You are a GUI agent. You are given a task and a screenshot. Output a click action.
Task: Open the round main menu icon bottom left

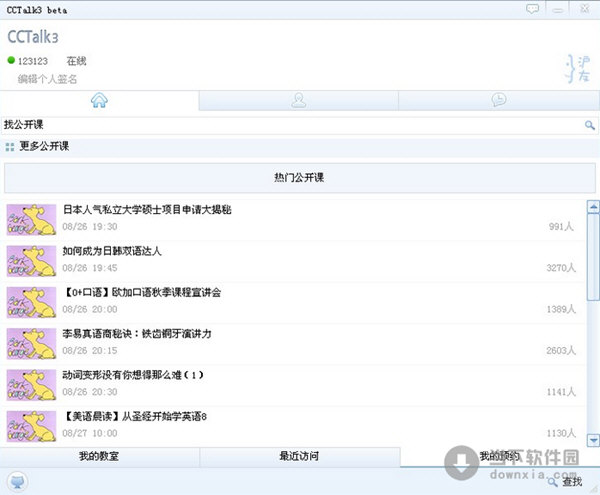pos(17,481)
